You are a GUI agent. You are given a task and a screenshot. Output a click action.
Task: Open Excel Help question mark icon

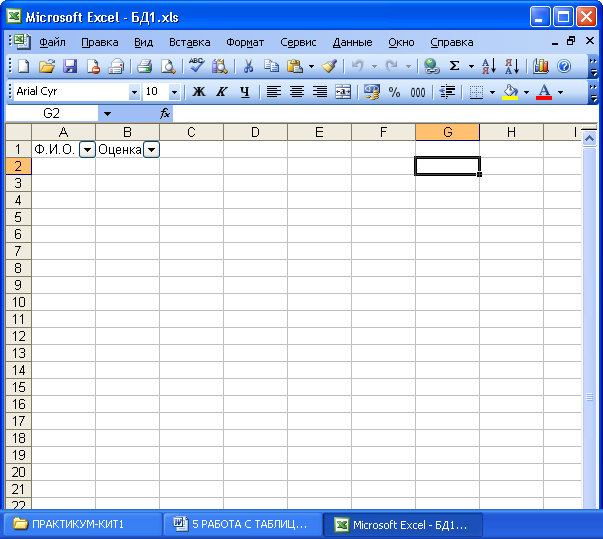coord(564,66)
